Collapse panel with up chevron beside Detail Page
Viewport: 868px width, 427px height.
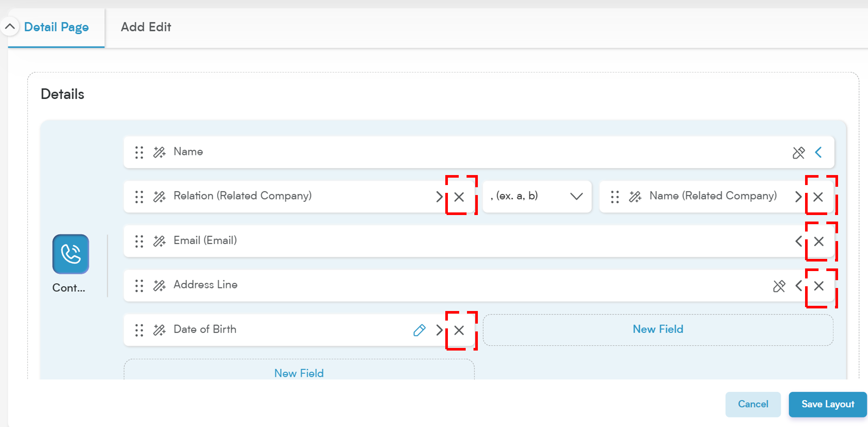(x=10, y=27)
